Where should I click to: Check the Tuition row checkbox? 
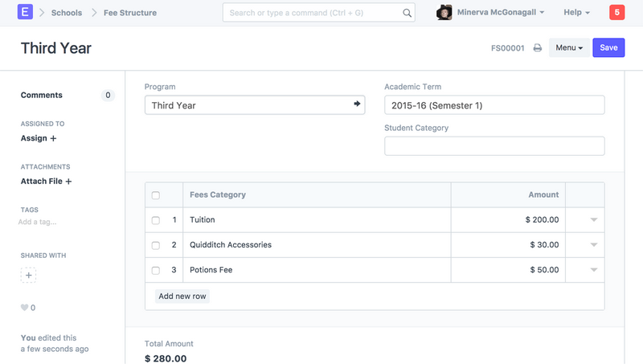[156, 220]
